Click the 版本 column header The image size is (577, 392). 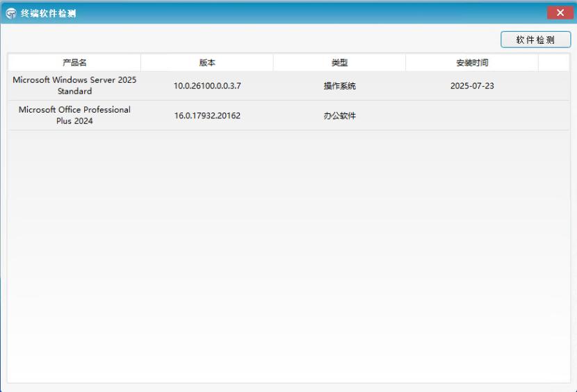[207, 63]
